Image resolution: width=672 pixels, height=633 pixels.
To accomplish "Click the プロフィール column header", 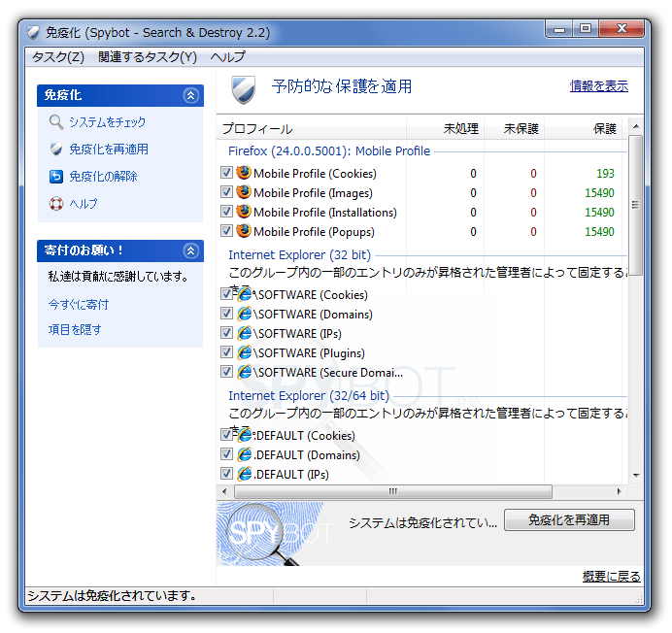I will click(x=312, y=128).
